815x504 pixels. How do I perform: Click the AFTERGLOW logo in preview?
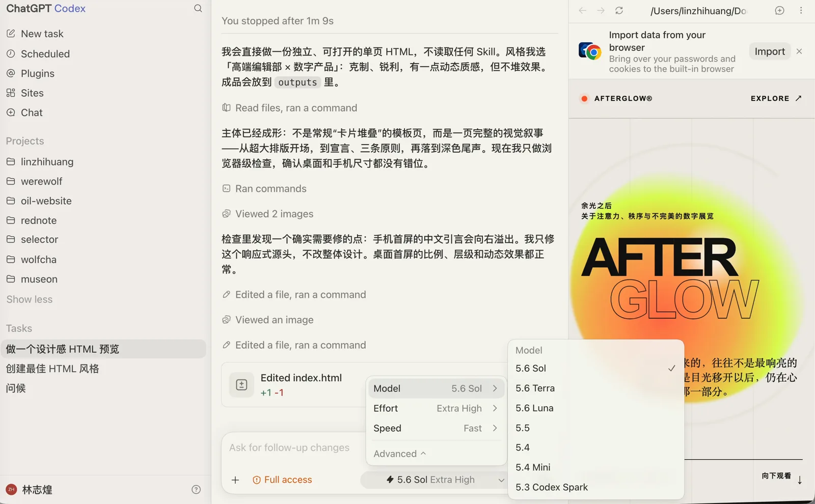tap(617, 99)
